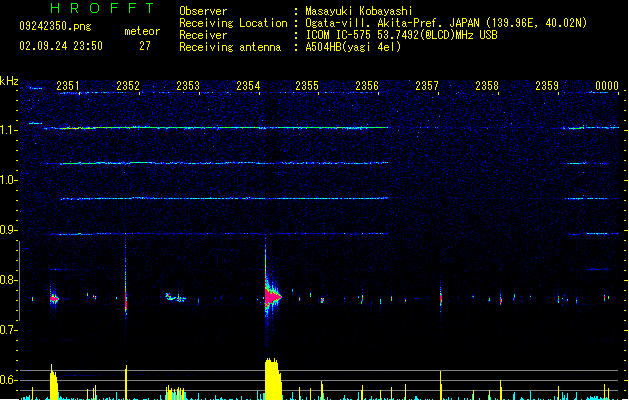Click the 2359 time marker

tap(547, 86)
